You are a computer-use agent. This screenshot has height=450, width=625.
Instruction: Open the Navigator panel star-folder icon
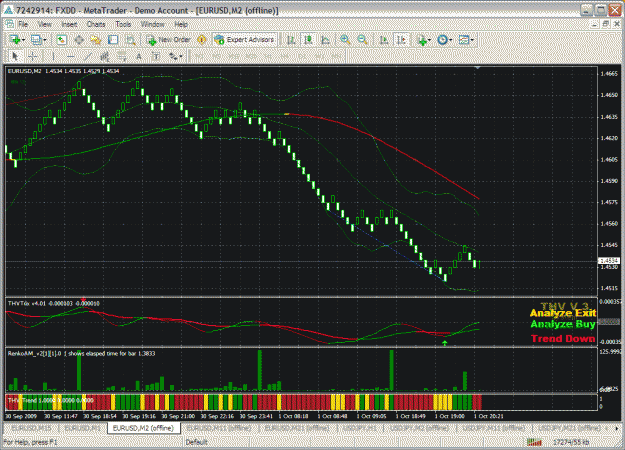click(x=96, y=40)
